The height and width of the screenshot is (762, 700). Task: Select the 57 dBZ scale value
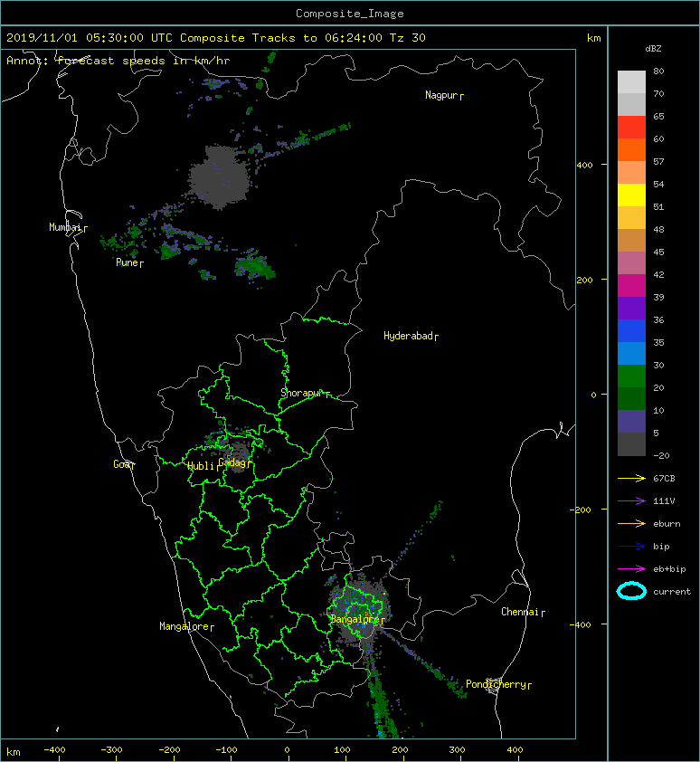coord(658,161)
